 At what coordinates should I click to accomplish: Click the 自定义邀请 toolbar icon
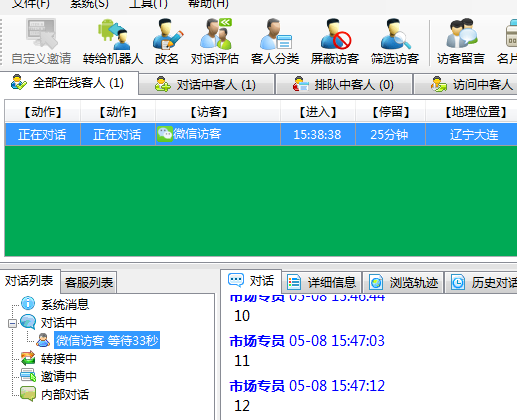point(41,42)
